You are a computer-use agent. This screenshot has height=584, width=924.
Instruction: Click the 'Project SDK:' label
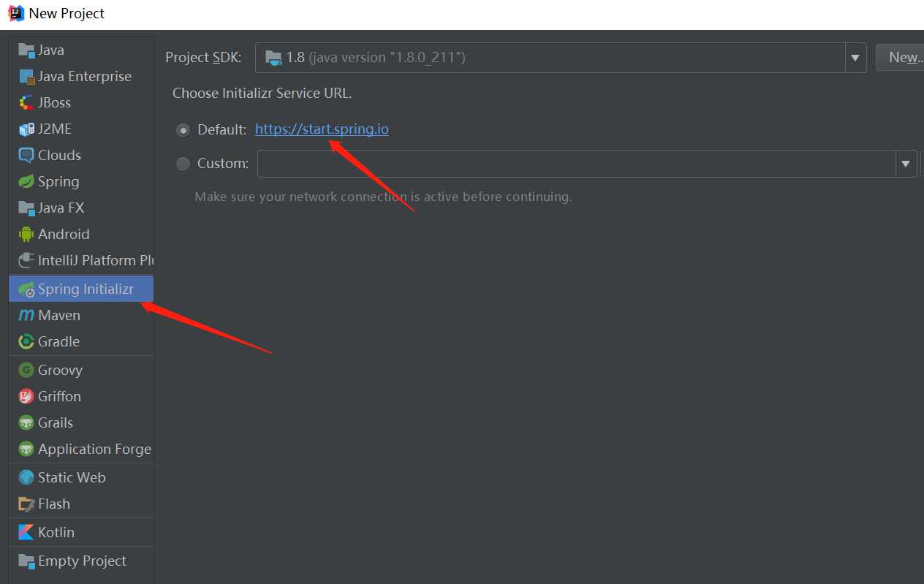coord(203,58)
